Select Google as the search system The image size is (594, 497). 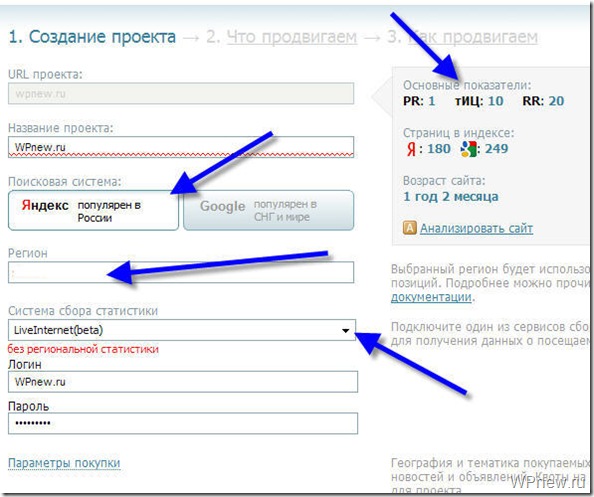pos(269,210)
